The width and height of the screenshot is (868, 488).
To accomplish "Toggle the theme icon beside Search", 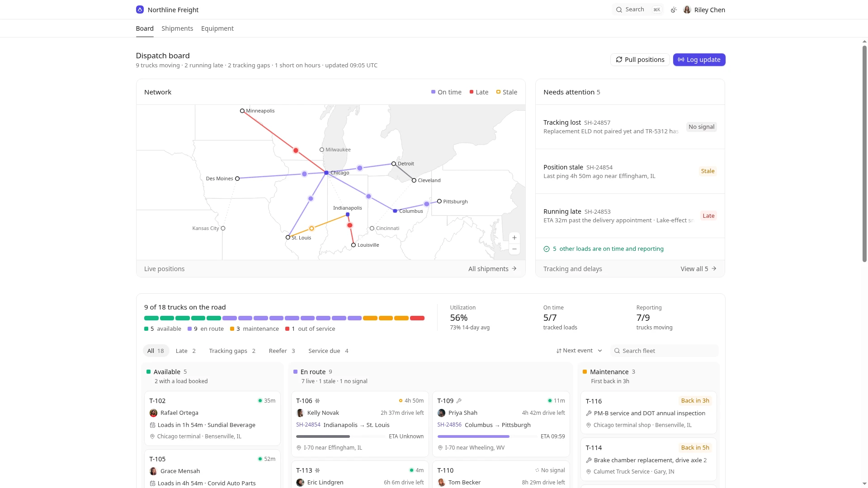I will tap(674, 9).
